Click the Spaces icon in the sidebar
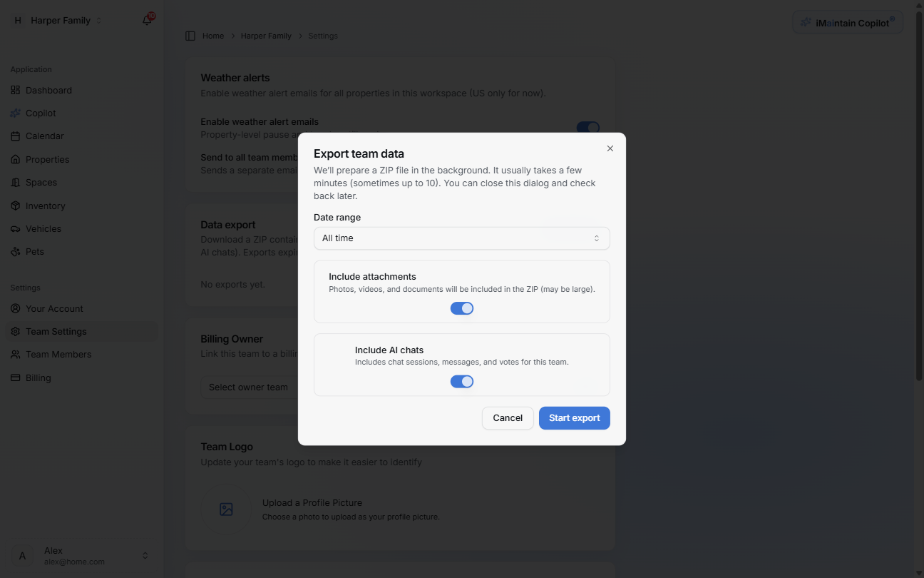This screenshot has width=924, height=578. [15, 182]
